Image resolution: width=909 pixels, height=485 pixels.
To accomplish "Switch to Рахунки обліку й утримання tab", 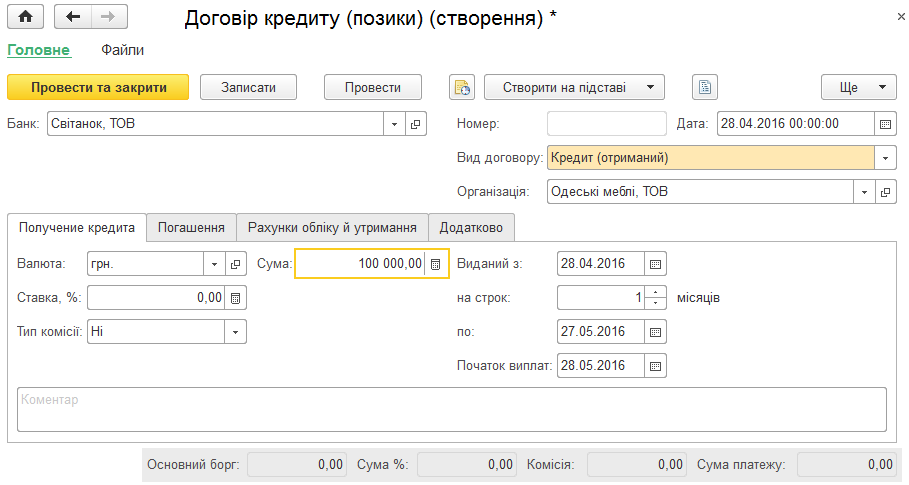I will (332, 228).
